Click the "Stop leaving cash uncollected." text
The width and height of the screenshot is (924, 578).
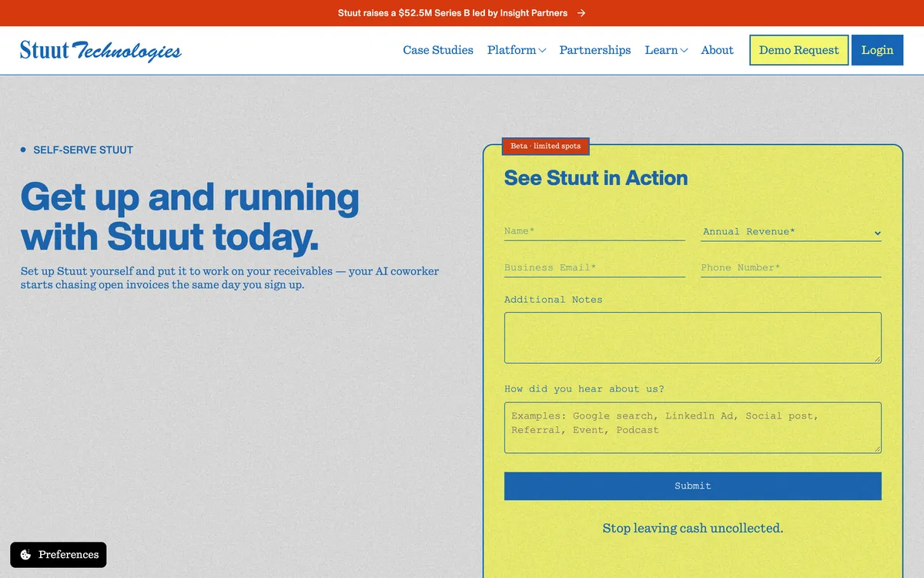pos(693,528)
